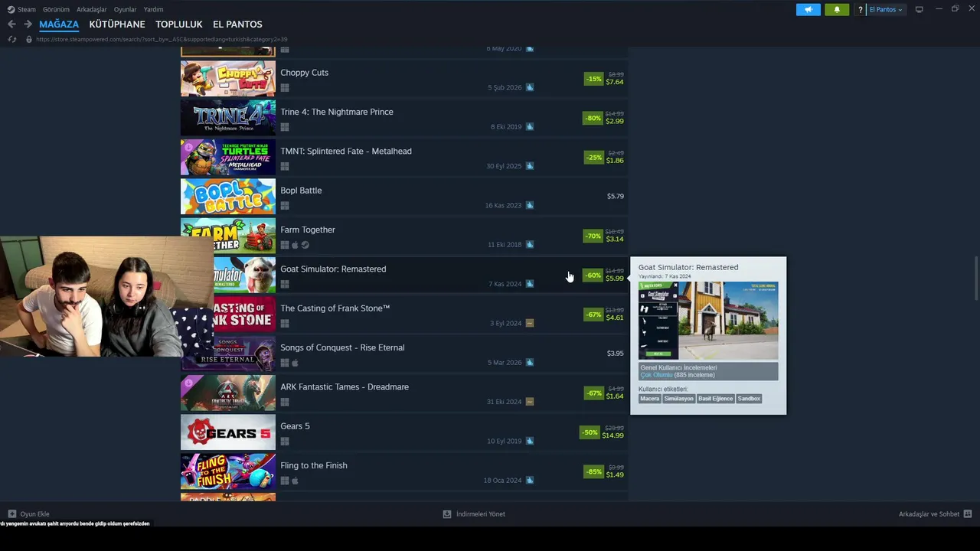Click the -80% discount badge for Trine 4
The width and height of the screenshot is (980, 551).
[x=593, y=118]
